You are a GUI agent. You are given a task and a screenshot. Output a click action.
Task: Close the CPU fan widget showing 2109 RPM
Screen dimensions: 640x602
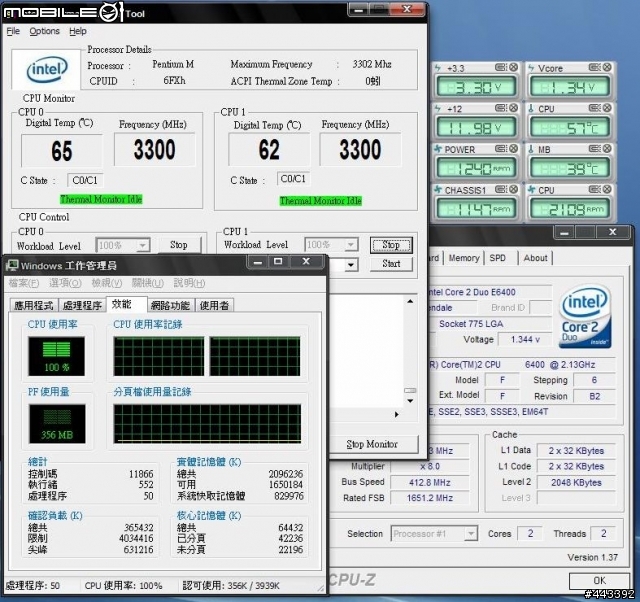coord(607,189)
